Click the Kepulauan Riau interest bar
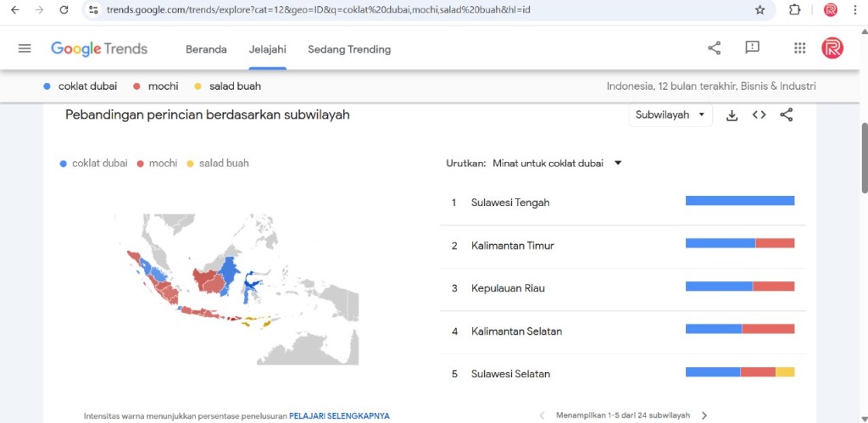Viewport: 868px width, 423px height. (x=740, y=287)
